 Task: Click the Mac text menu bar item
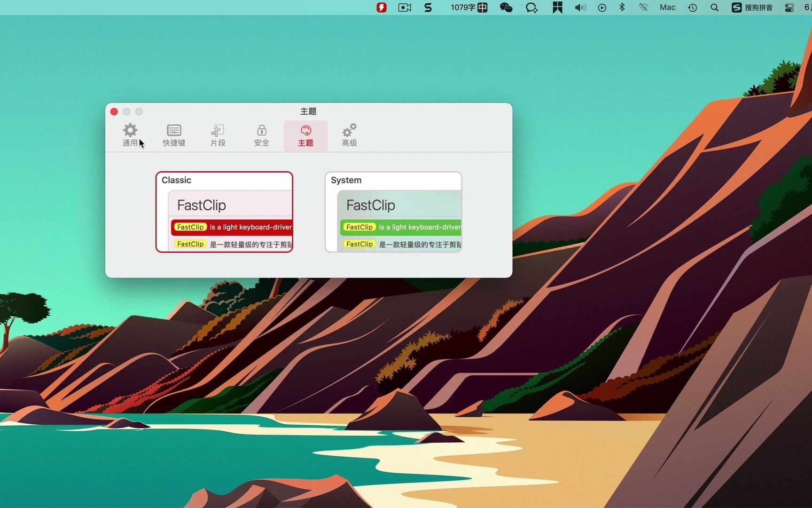(667, 8)
